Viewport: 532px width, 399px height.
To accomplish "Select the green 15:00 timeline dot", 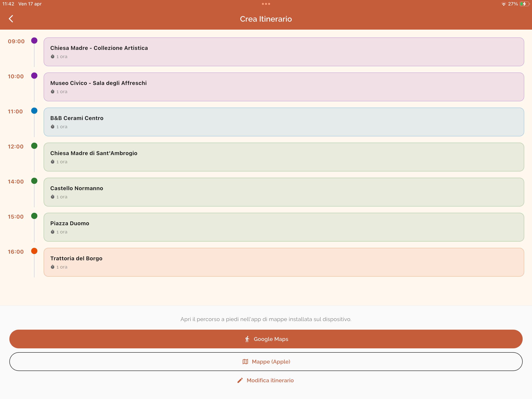I will point(34,216).
